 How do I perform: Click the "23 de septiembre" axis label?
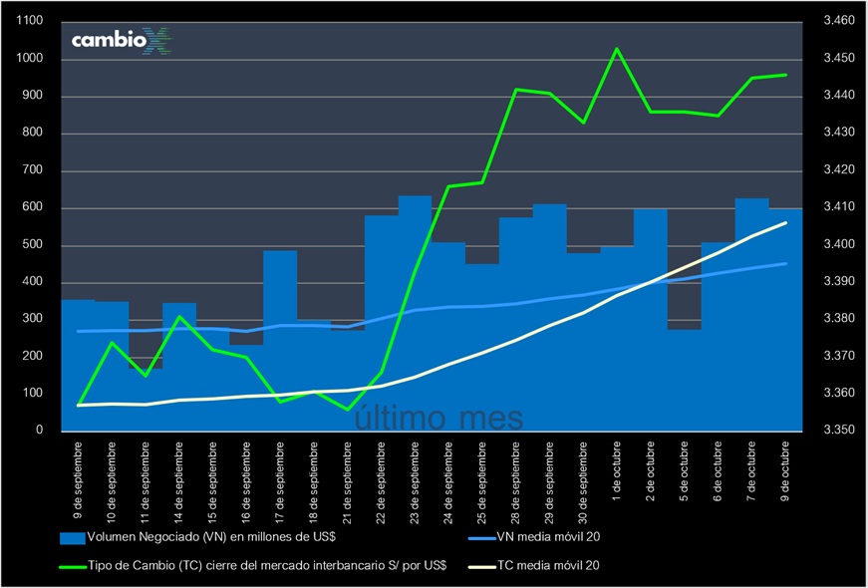(x=416, y=482)
